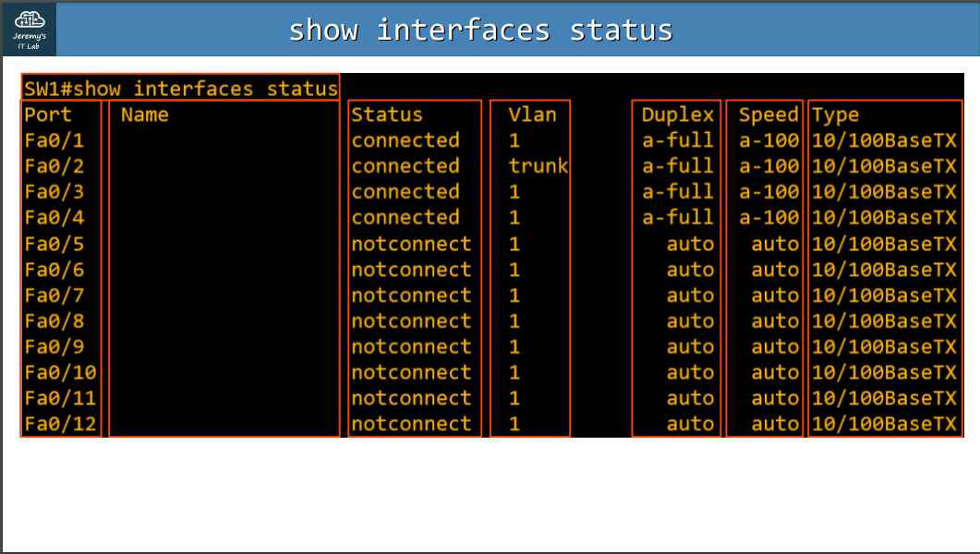Click the Fa0/10 port entry

pyautogui.click(x=60, y=373)
